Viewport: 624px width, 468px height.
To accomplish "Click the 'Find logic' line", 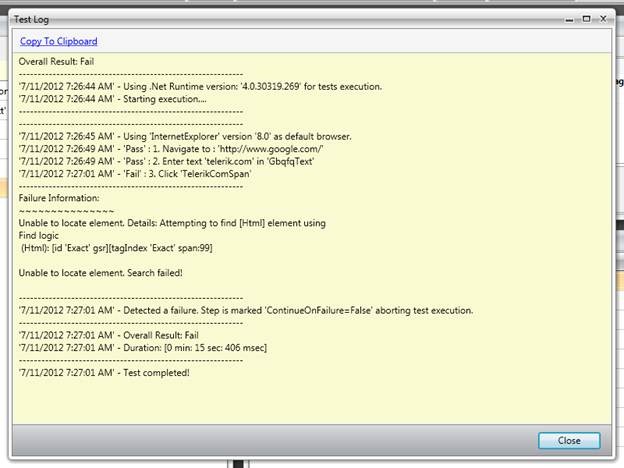I will (40, 235).
